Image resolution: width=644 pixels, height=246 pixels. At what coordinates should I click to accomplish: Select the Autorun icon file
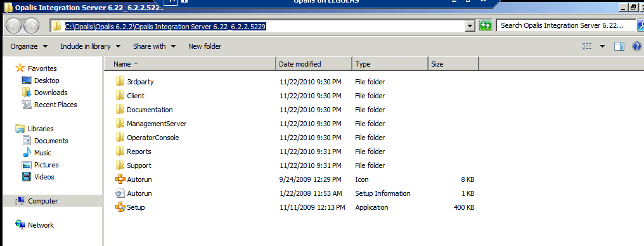pyautogui.click(x=120, y=179)
